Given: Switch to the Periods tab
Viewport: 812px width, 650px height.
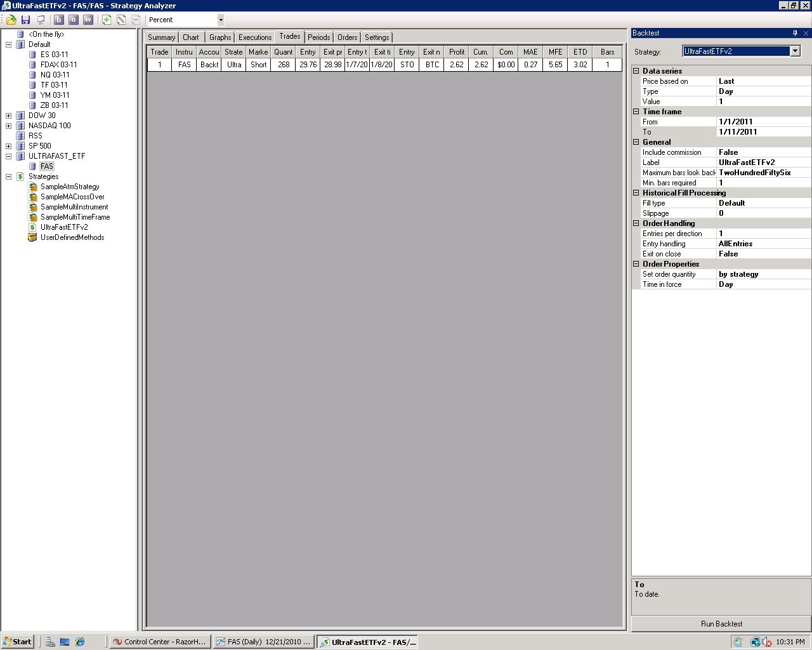Looking at the screenshot, I should click(x=319, y=37).
